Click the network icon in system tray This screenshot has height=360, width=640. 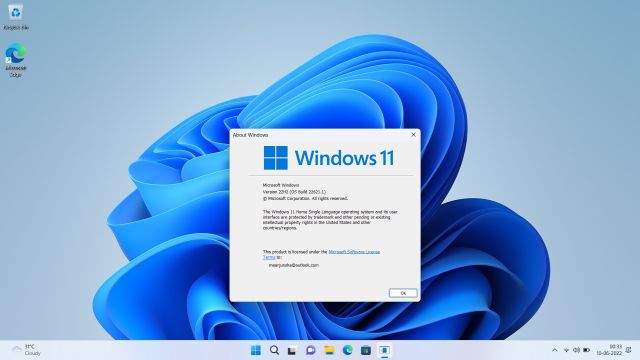click(x=567, y=350)
